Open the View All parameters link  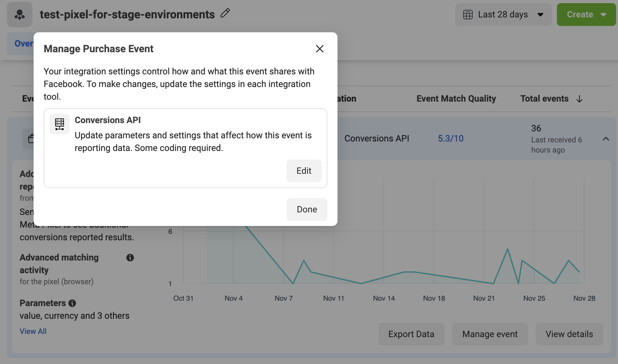tap(33, 331)
